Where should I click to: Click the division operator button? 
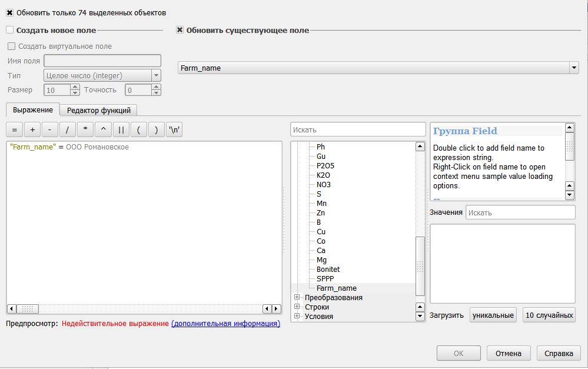click(67, 129)
